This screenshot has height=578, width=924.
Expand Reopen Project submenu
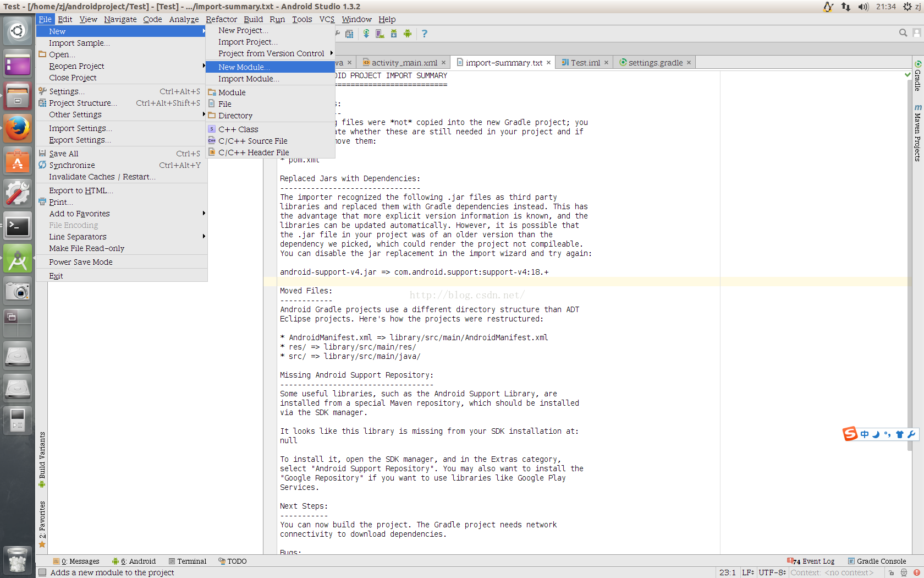click(122, 66)
